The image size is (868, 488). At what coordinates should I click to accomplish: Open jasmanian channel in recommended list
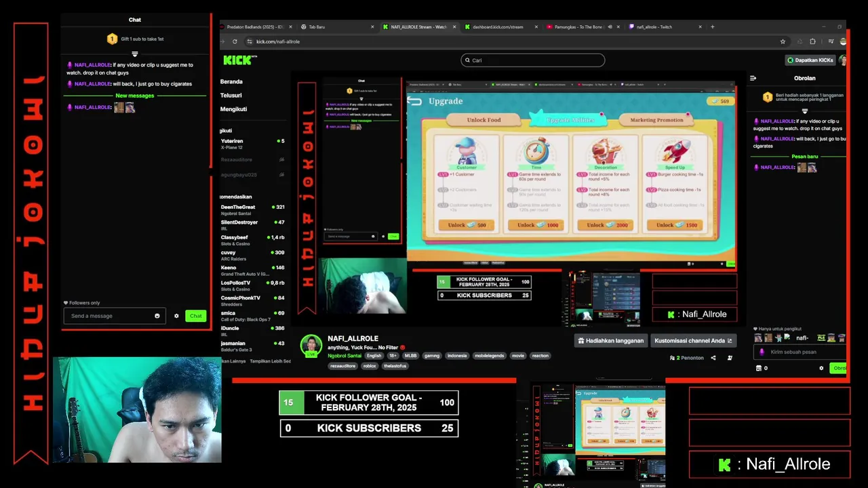coord(252,346)
